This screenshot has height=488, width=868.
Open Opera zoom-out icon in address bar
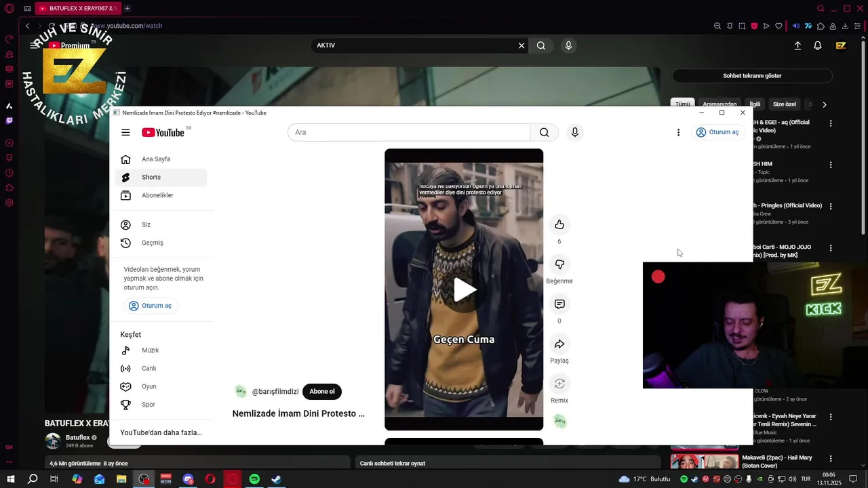tap(717, 26)
